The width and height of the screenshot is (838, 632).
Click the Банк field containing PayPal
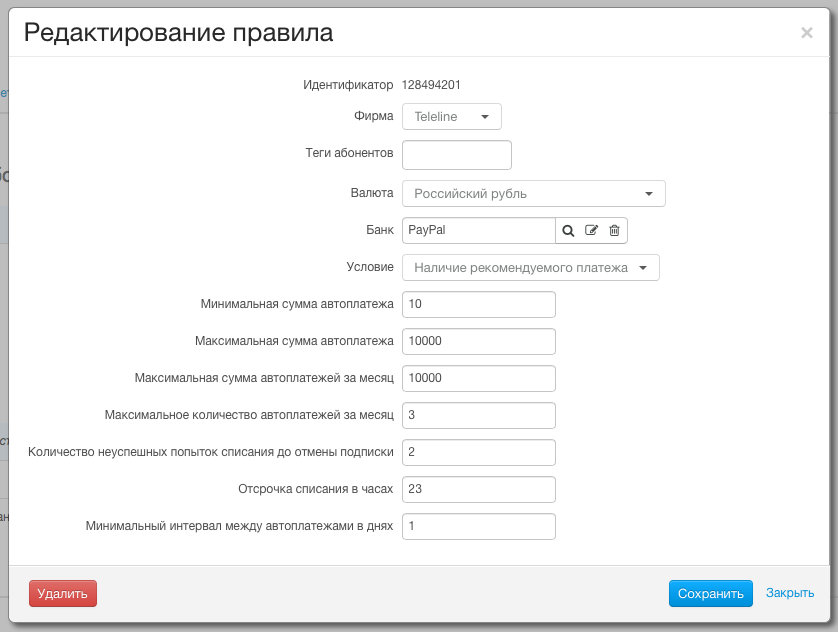pos(479,230)
